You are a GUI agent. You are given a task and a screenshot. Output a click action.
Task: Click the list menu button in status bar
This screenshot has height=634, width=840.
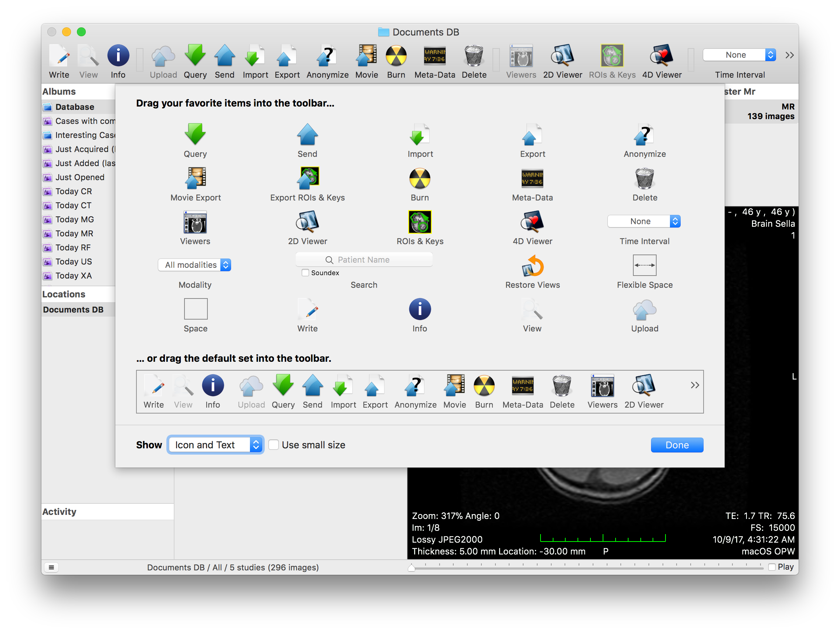coord(51,567)
